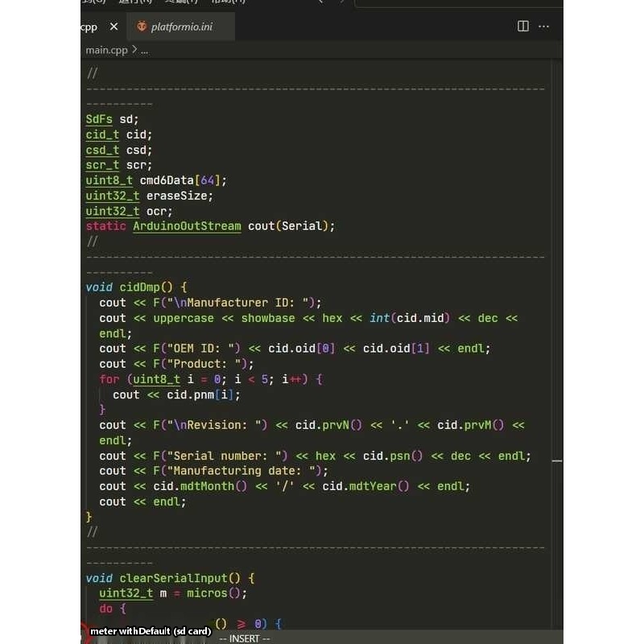Click main.cpp in the breadcrumb bar
The image size is (644, 644).
tap(106, 50)
